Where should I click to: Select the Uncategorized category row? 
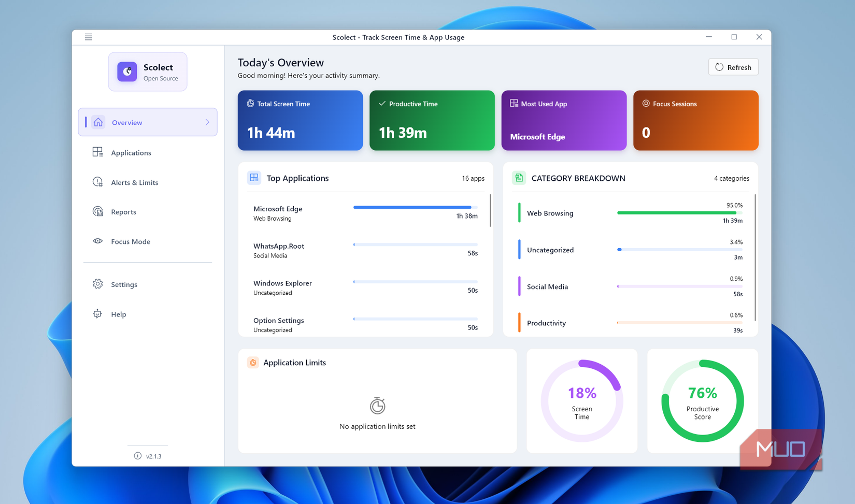pos(630,250)
